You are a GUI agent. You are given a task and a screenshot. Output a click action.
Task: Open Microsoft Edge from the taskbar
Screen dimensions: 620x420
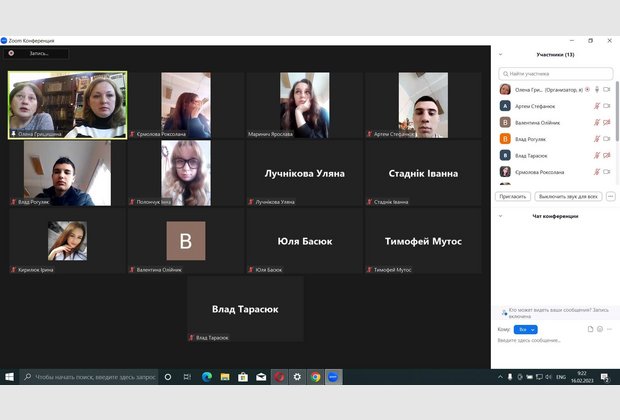tap(206, 377)
